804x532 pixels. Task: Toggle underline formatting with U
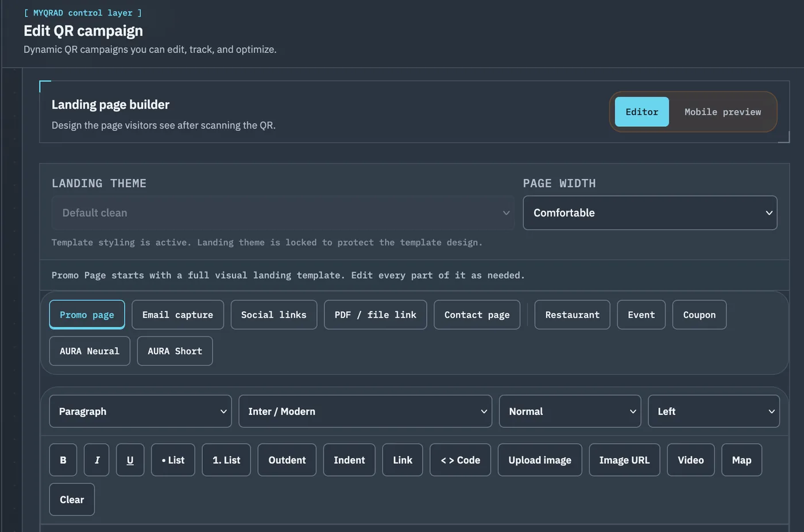tap(130, 460)
